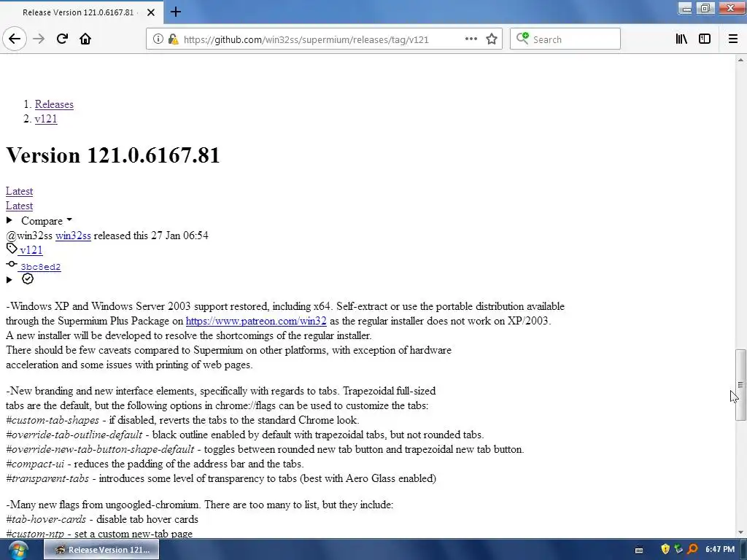Viewport: 747px width, 560px height.
Task: Click the #compact-ui flag text
Action: pyautogui.click(x=35, y=464)
